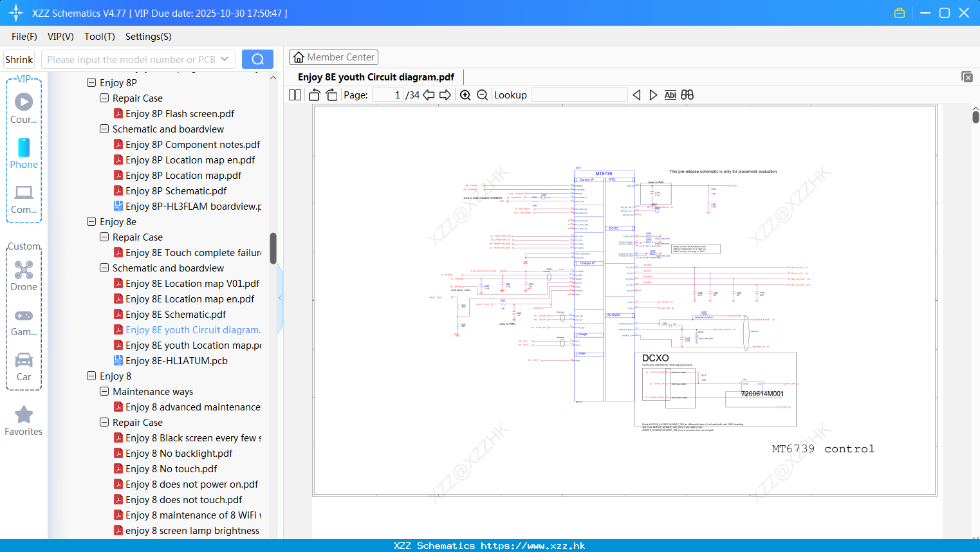980x552 pixels.
Task: Go to next page arrow
Action: (x=445, y=95)
